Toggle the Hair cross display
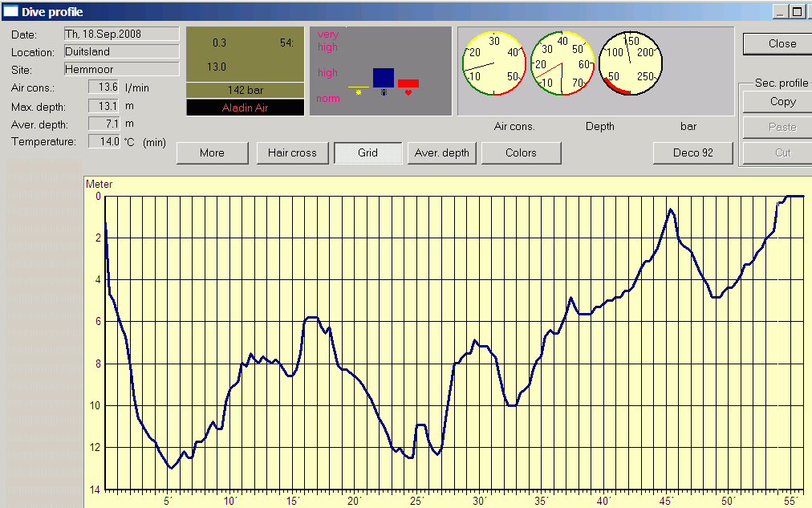 click(292, 152)
